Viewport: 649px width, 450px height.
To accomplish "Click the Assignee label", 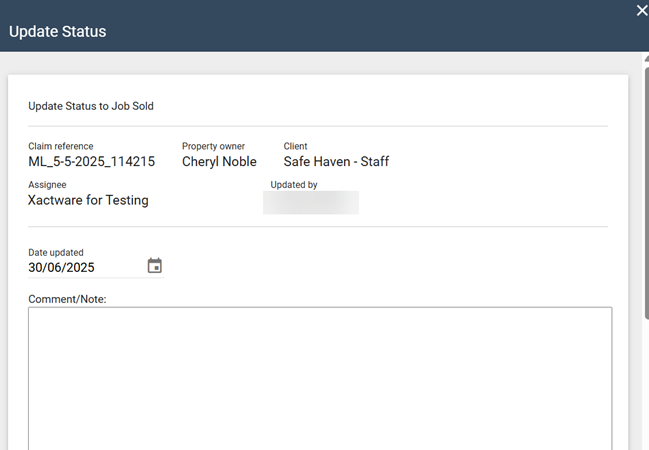I will (x=47, y=185).
